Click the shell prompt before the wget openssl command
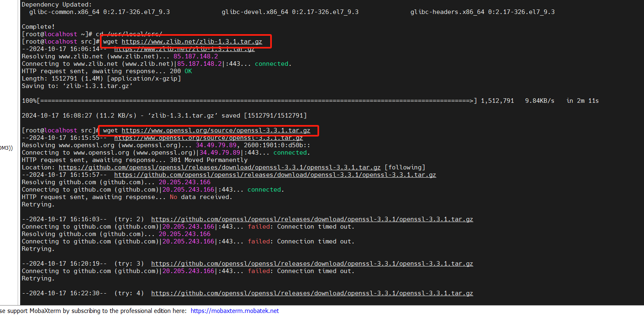 60,130
